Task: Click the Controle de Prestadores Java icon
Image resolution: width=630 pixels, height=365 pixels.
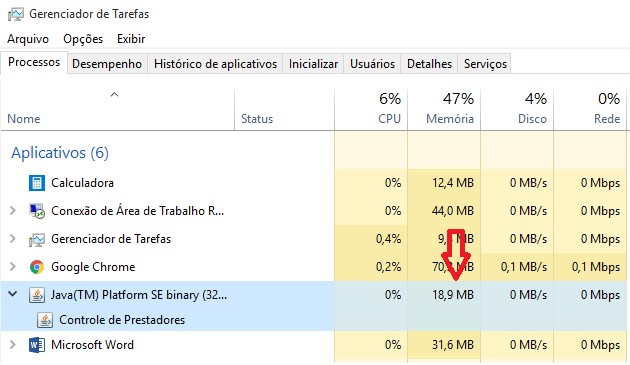Action: [x=45, y=320]
